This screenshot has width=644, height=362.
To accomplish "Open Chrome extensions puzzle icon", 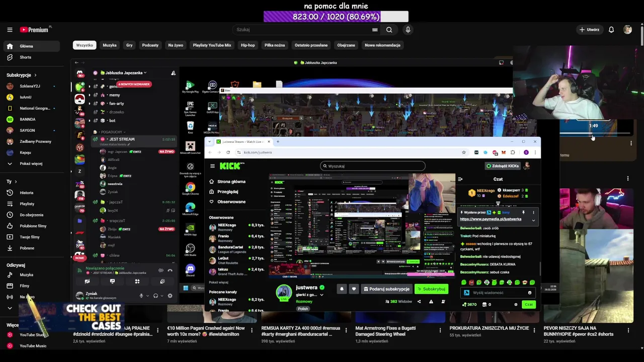I will coord(513,152).
